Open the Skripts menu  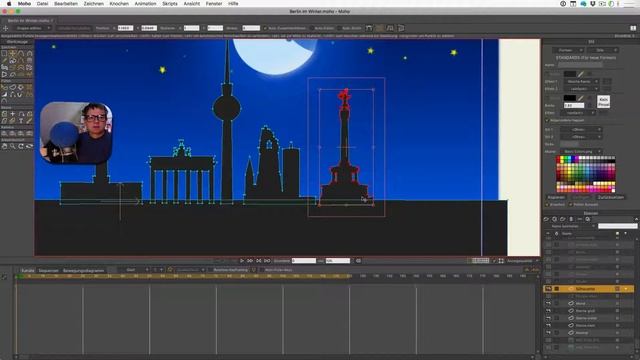[x=170, y=4]
